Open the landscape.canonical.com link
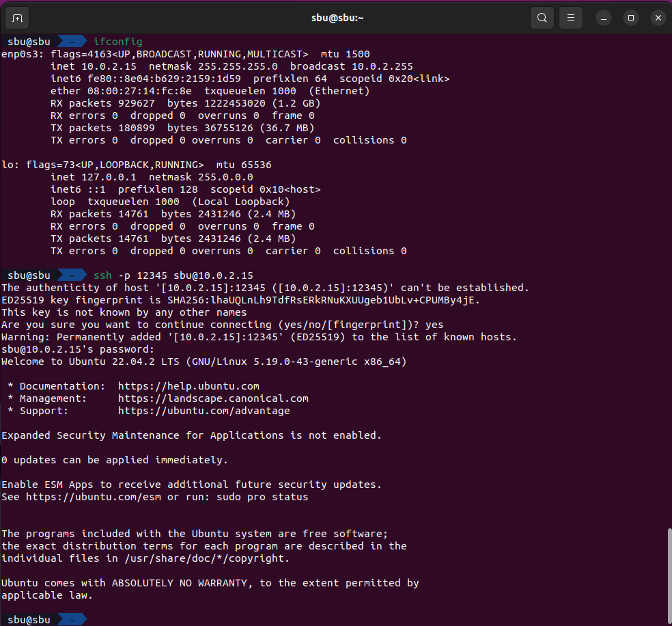 tap(213, 398)
